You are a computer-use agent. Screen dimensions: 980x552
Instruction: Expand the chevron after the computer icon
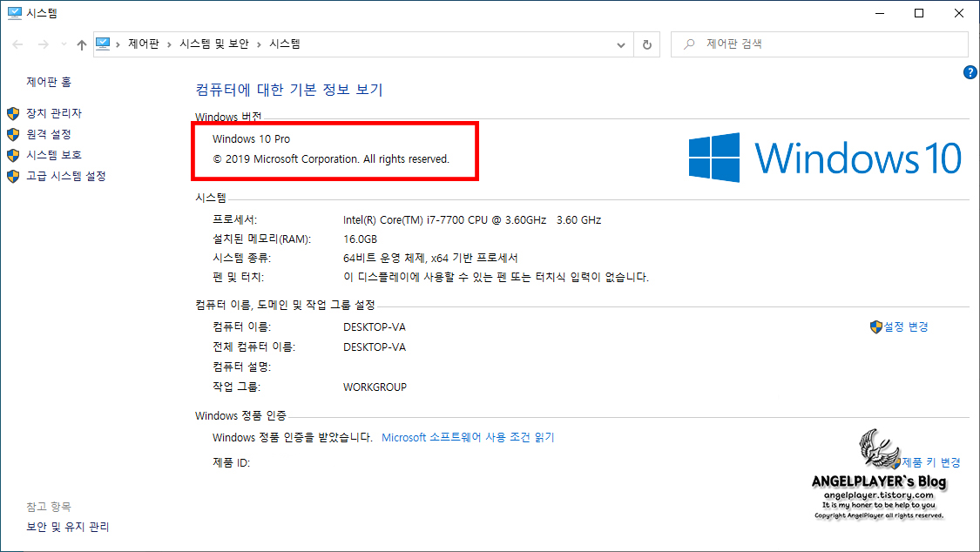(x=118, y=44)
